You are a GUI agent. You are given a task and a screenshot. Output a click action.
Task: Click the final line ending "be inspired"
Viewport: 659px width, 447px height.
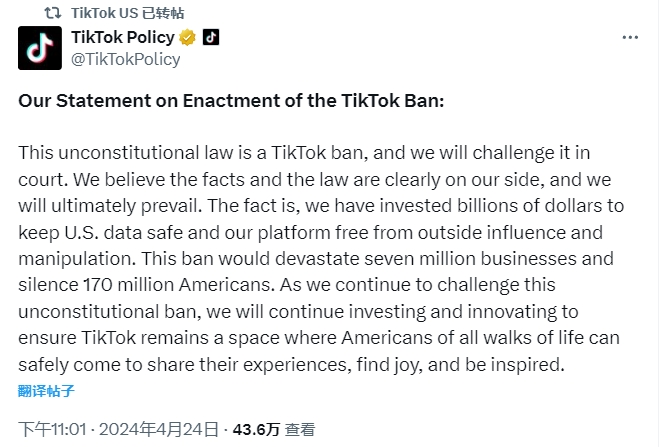(290, 364)
